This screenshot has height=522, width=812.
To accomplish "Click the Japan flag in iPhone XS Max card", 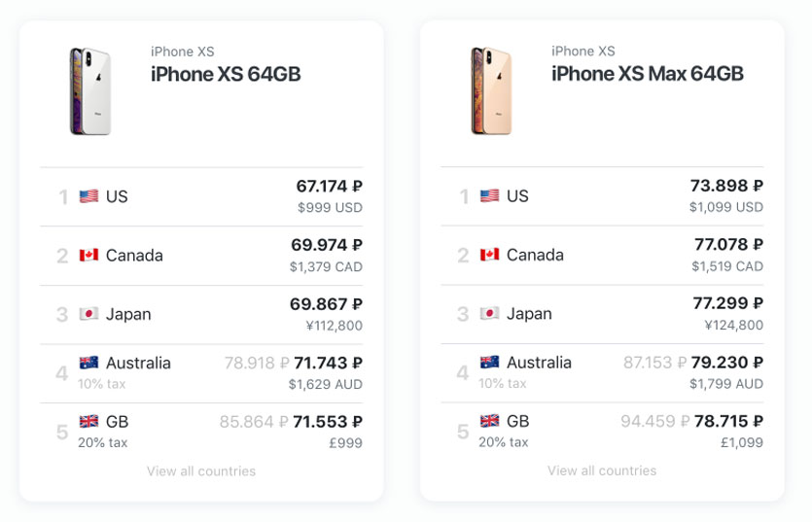I will tap(490, 314).
